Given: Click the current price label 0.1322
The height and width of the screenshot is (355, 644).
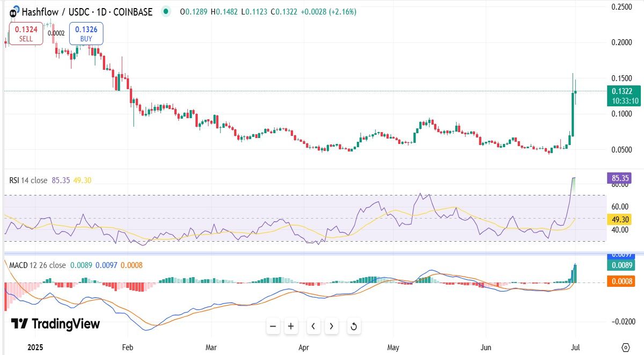Looking at the screenshot, I should 623,92.
